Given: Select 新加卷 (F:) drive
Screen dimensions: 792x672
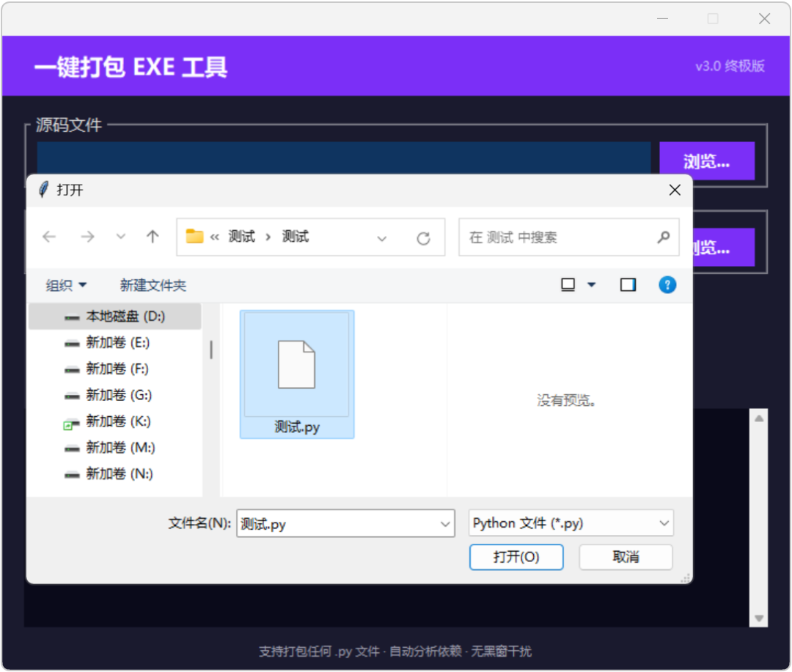Looking at the screenshot, I should (x=115, y=369).
